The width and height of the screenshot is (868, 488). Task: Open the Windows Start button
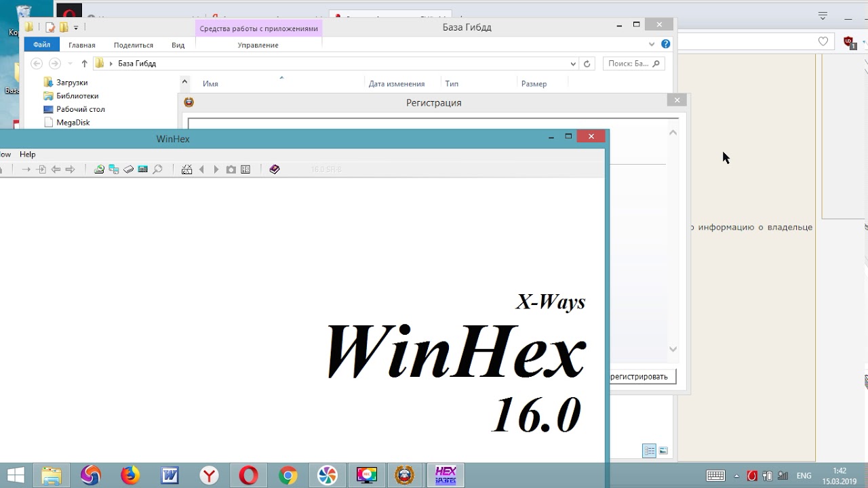pyautogui.click(x=15, y=475)
